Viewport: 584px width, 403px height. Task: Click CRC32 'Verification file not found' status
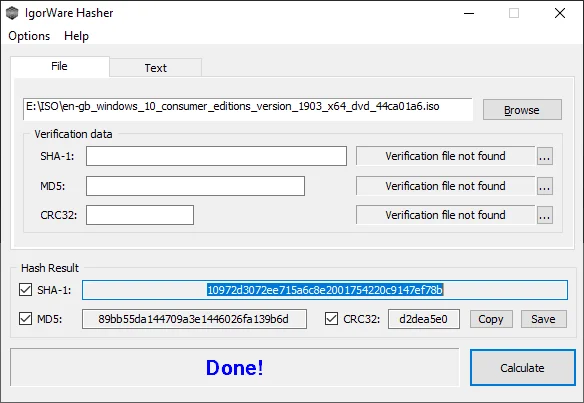point(445,215)
